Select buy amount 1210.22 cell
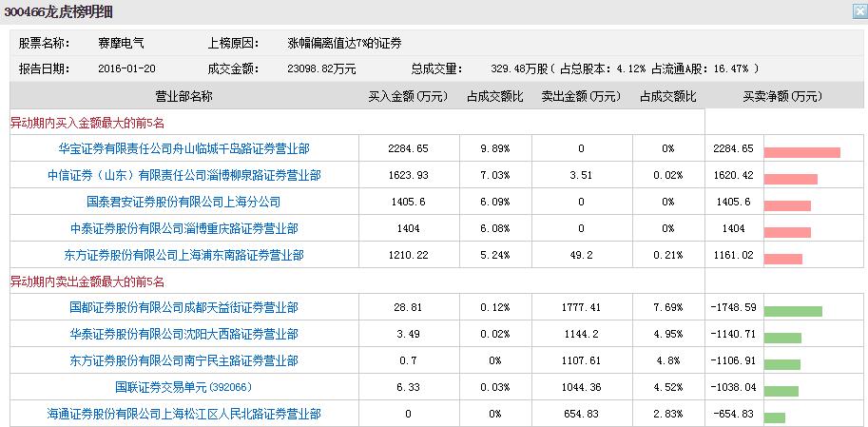 pos(408,255)
